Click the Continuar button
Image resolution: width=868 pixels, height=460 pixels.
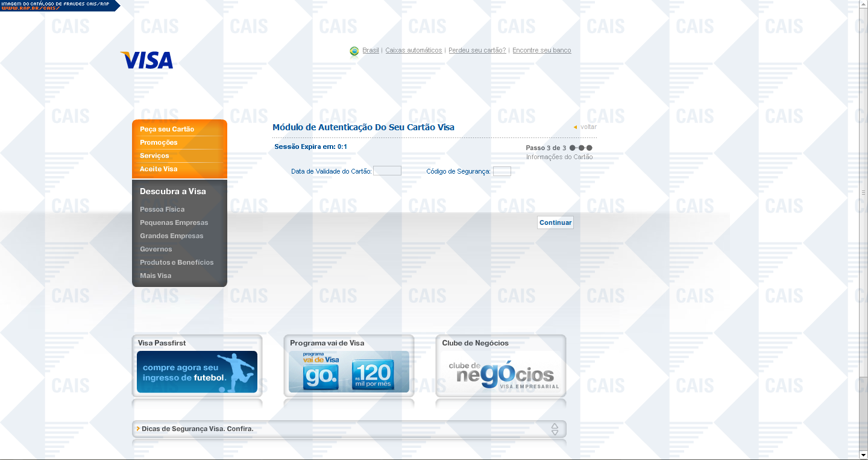pyautogui.click(x=555, y=222)
